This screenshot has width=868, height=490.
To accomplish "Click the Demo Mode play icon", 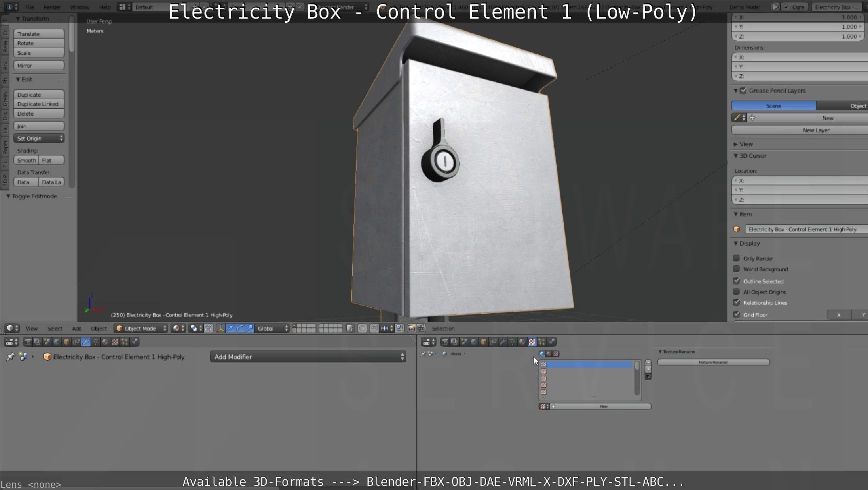I will [x=775, y=7].
